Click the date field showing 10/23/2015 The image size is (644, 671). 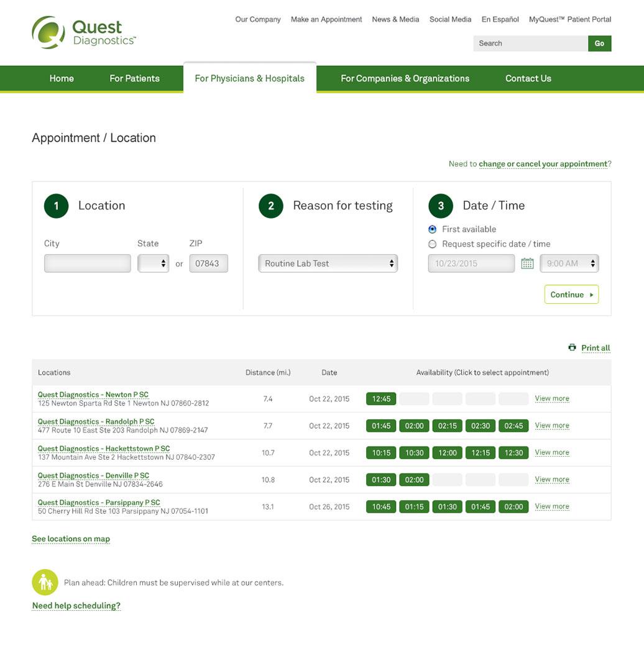pos(471,263)
